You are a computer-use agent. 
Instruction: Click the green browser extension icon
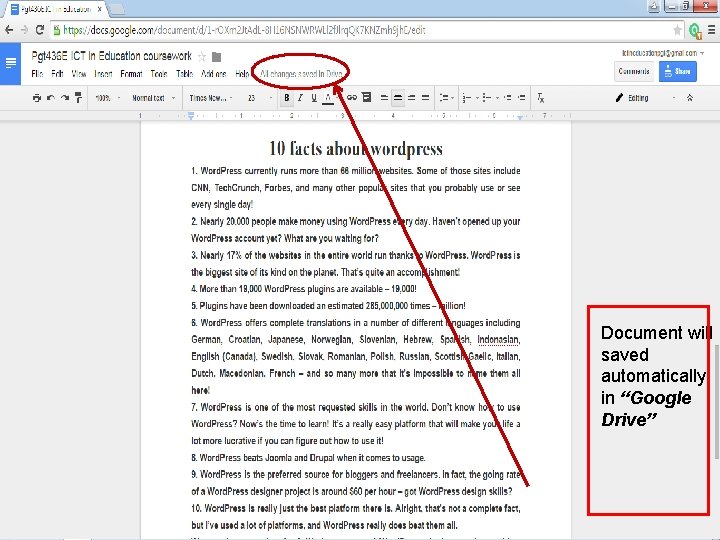pos(695,30)
